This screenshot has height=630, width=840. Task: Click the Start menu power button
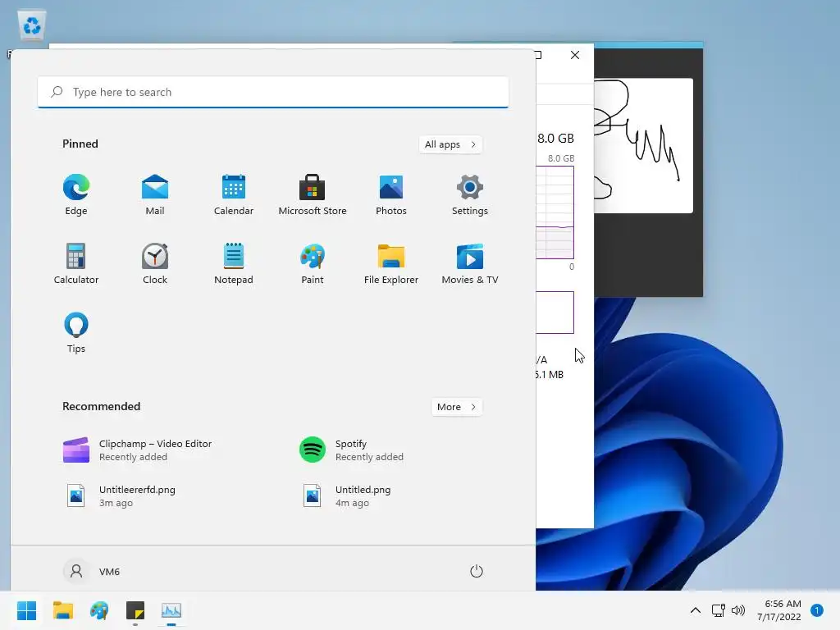pyautogui.click(x=477, y=571)
